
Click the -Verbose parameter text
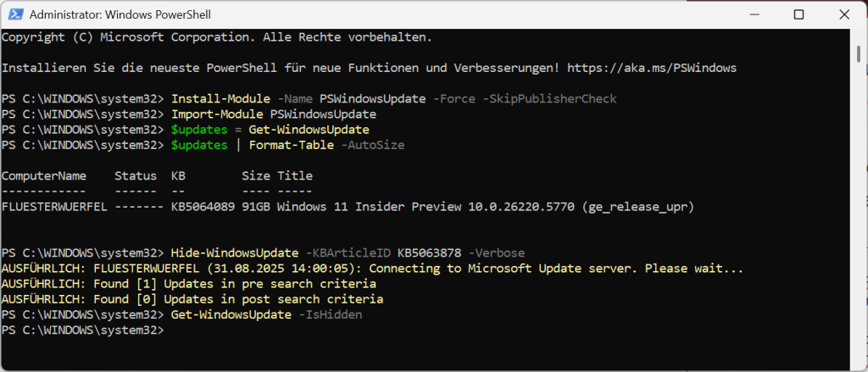click(x=497, y=253)
